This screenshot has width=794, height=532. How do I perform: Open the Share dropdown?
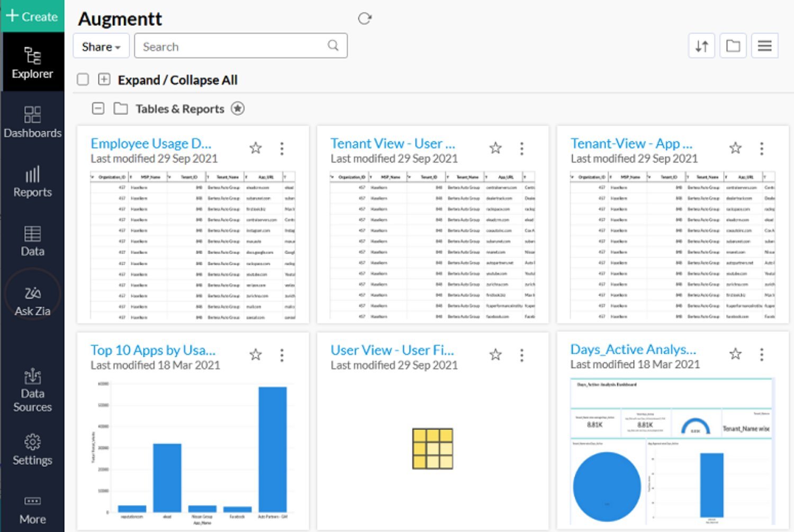point(101,47)
